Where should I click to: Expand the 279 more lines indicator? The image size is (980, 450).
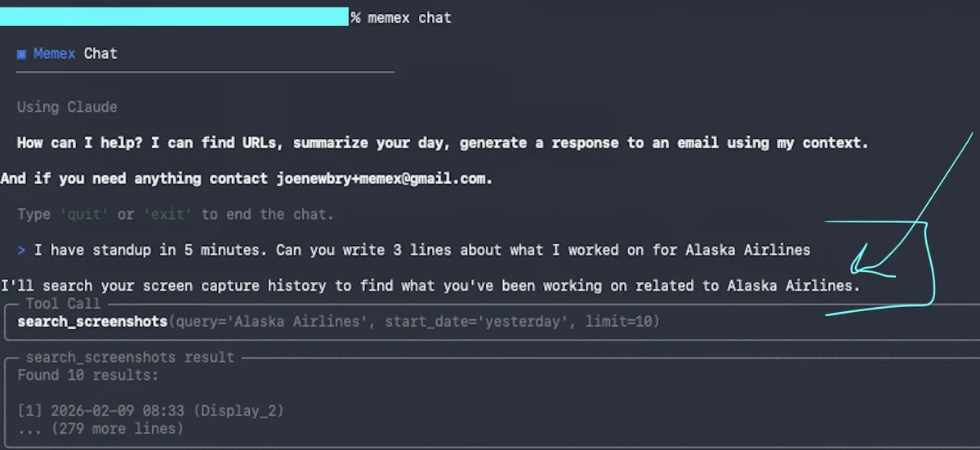(100, 428)
